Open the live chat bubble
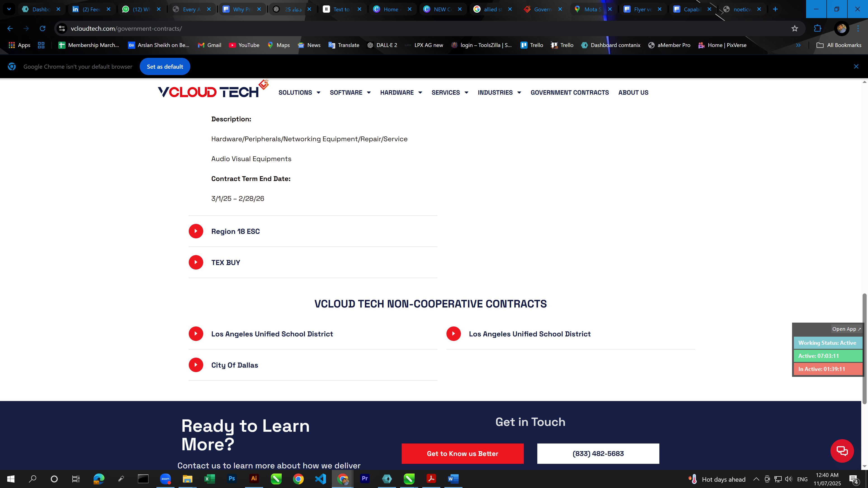868x488 pixels. pyautogui.click(x=842, y=451)
